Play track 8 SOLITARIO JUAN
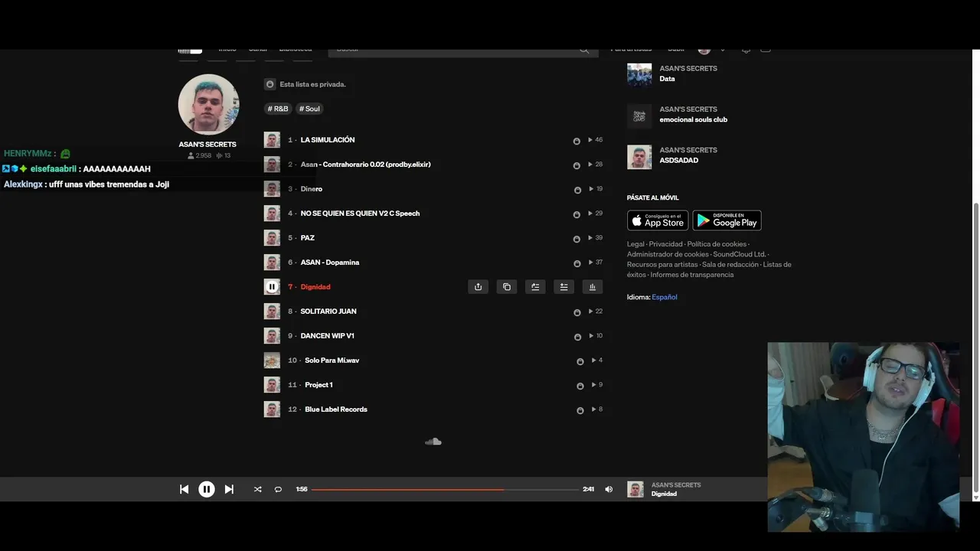The image size is (980, 551). (x=328, y=311)
